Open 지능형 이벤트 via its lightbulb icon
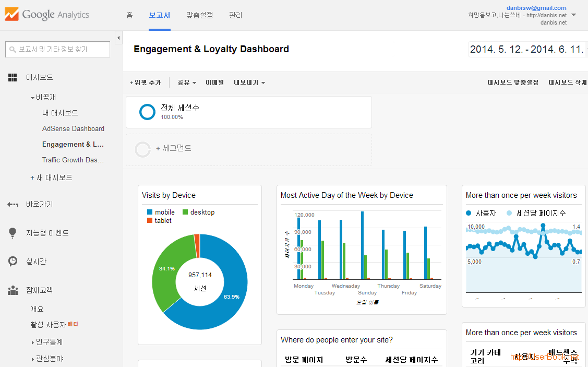 pos(13,233)
